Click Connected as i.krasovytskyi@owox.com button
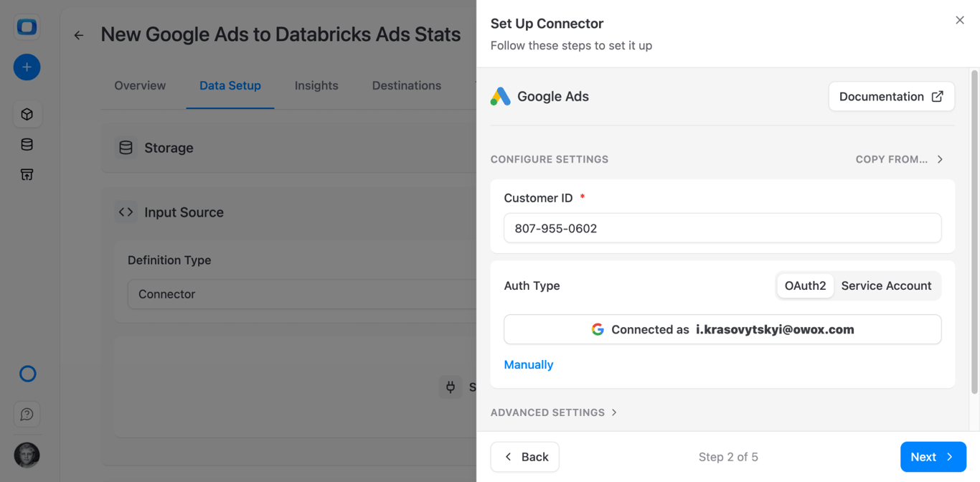Image resolution: width=980 pixels, height=482 pixels. [722, 329]
